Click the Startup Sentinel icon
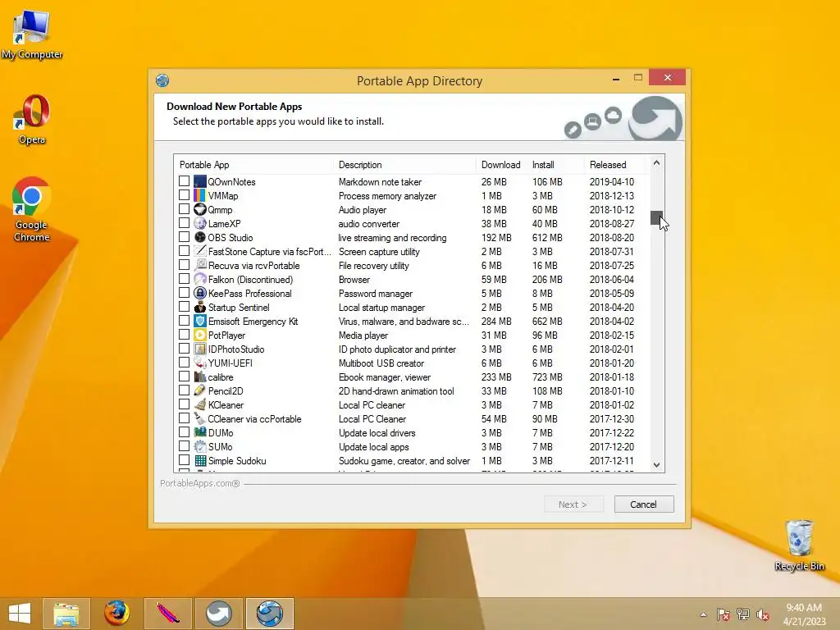 tap(200, 307)
